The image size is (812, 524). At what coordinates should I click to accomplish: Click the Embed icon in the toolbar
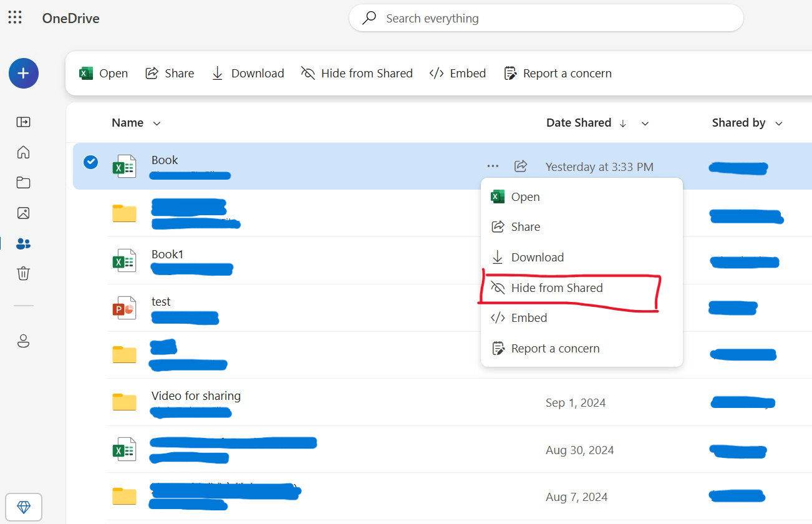tap(437, 73)
